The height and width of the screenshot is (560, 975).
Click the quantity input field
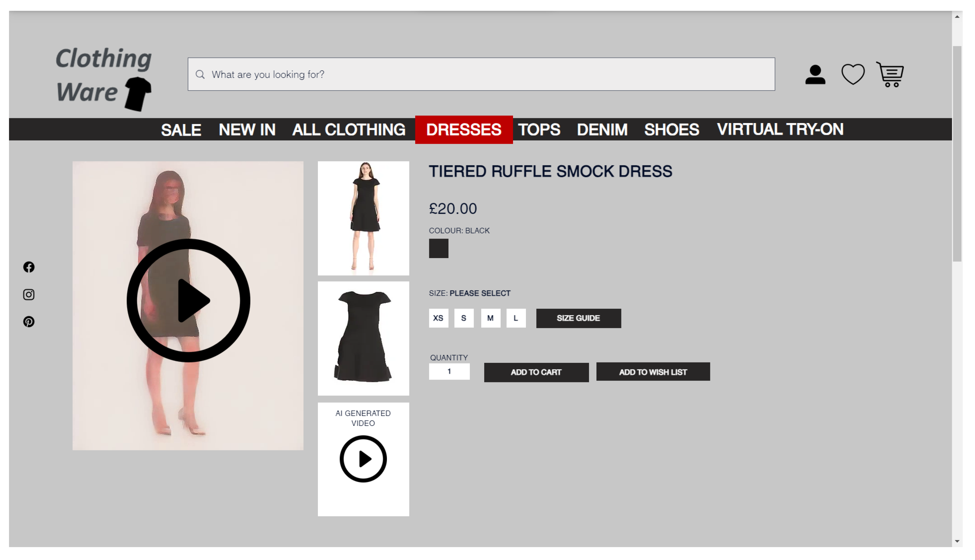point(449,372)
